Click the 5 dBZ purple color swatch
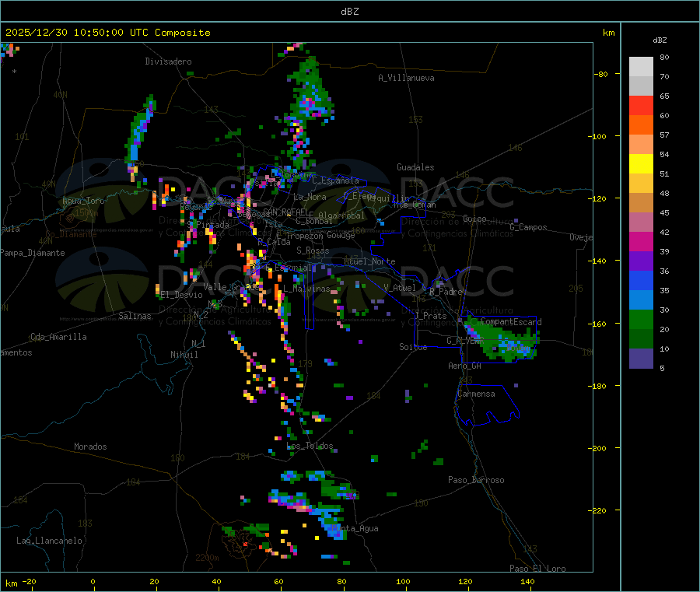Viewport: 700px width, 592px height. coord(641,359)
